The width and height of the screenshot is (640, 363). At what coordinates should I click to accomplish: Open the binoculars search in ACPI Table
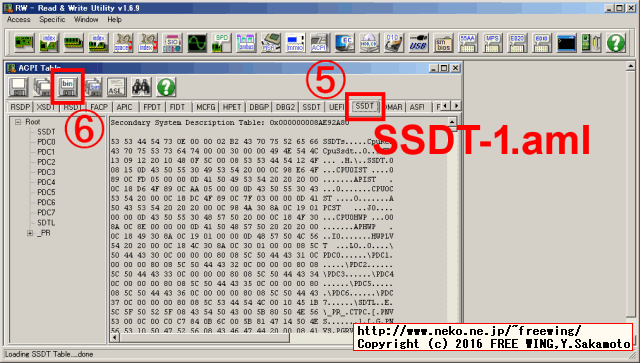click(x=141, y=87)
